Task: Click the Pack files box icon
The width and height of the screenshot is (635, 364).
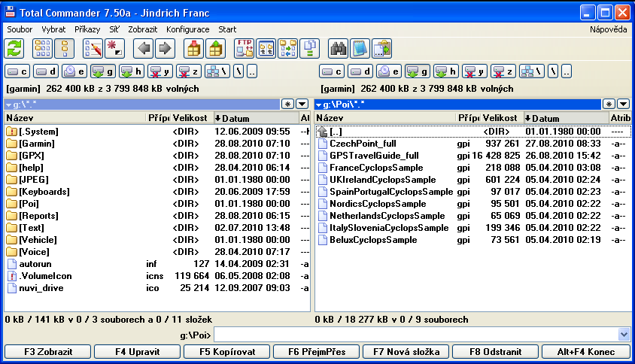Action: click(194, 48)
